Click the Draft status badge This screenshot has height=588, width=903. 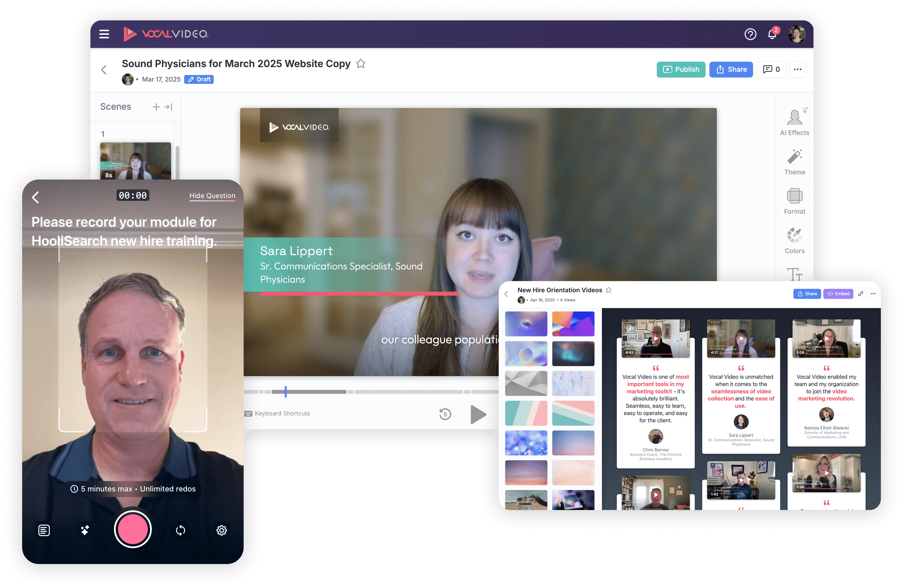click(199, 79)
